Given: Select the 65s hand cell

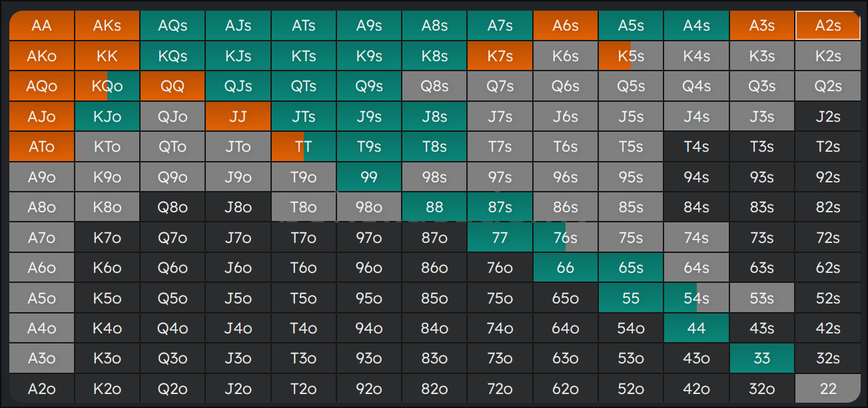Looking at the screenshot, I should (631, 268).
